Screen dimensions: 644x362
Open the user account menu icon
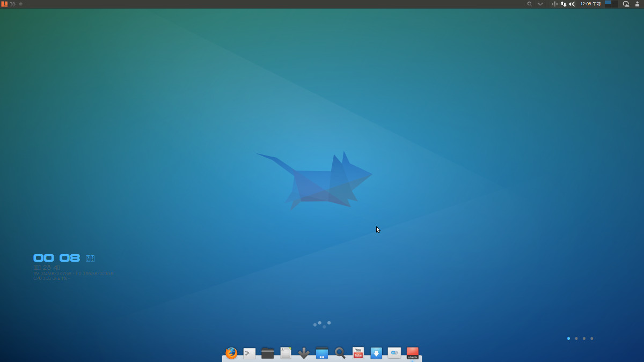click(x=637, y=4)
